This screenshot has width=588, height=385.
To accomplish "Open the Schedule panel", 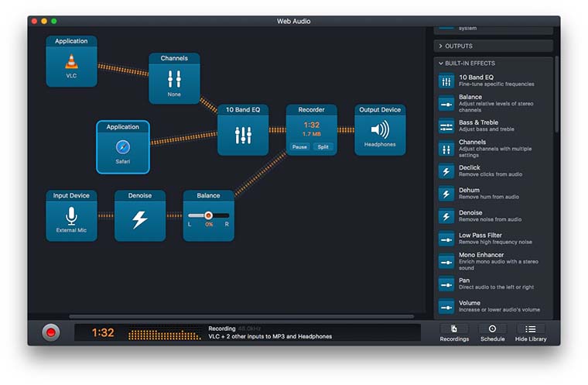I will (492, 332).
